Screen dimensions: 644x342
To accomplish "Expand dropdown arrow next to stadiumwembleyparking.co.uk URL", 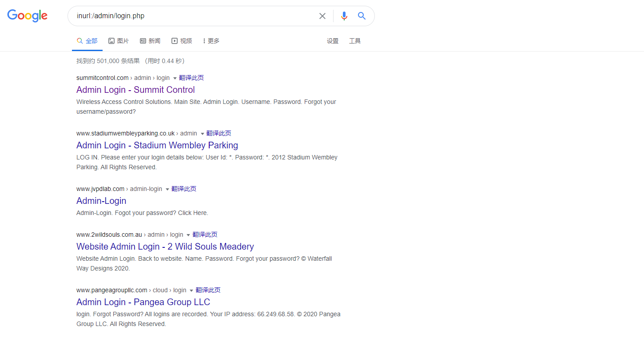I will 203,134.
